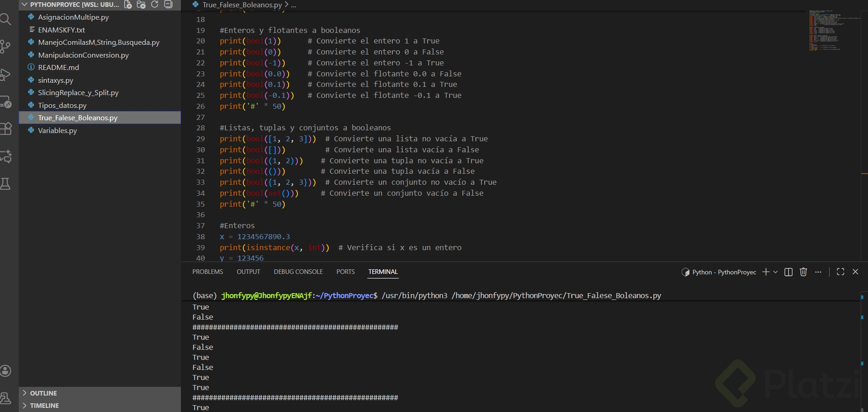
Task: Open Tipos_datos.py from the explorer
Action: [62, 105]
